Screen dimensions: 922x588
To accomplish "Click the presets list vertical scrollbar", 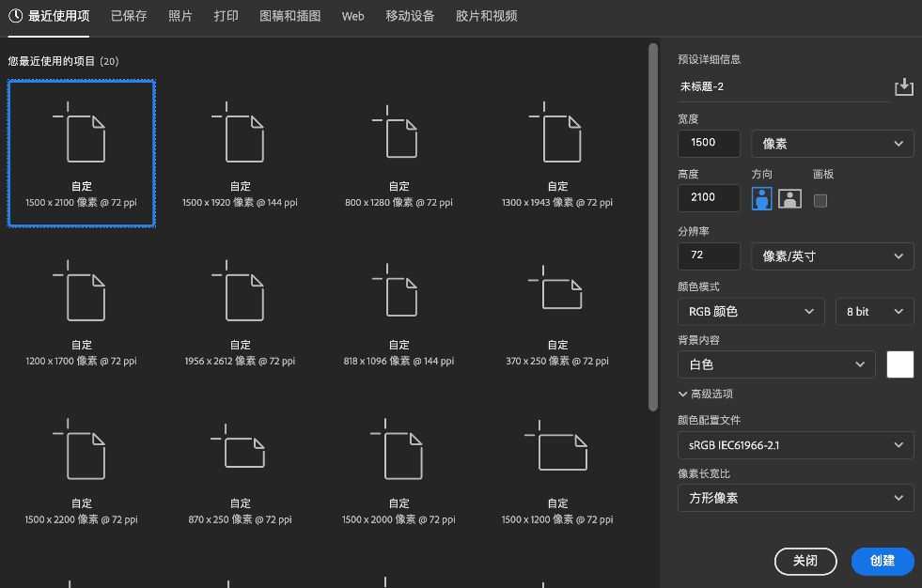I will pos(652,226).
